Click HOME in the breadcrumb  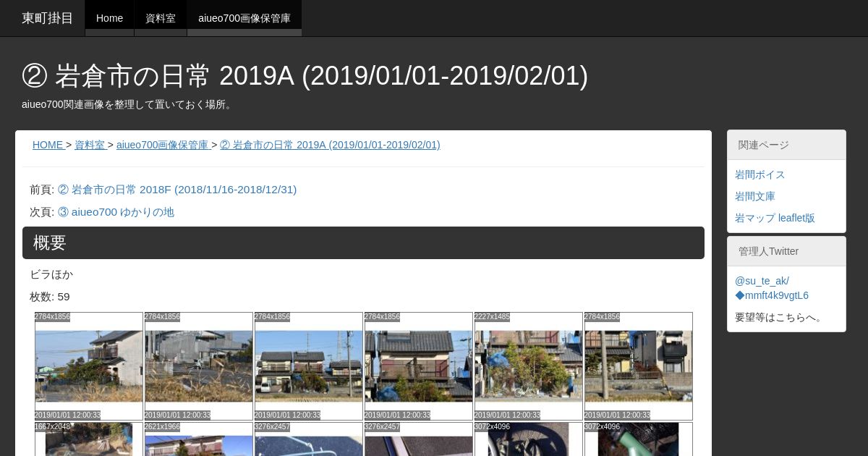tap(48, 145)
